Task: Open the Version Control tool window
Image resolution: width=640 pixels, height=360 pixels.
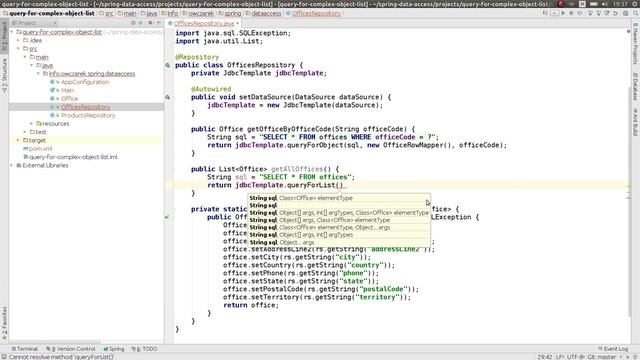Action: [71, 349]
